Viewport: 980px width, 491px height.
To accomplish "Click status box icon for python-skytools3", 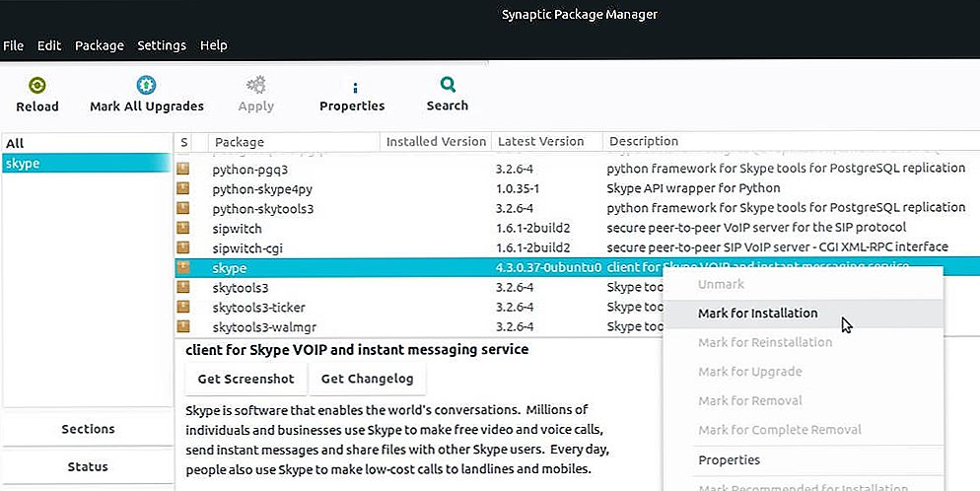I will coord(182,208).
